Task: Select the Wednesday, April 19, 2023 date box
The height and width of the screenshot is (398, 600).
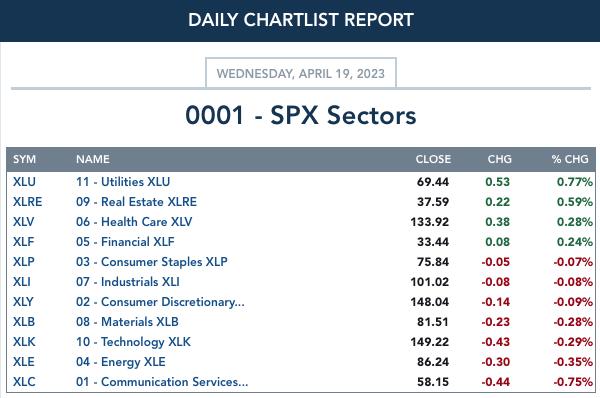Action: pos(301,73)
